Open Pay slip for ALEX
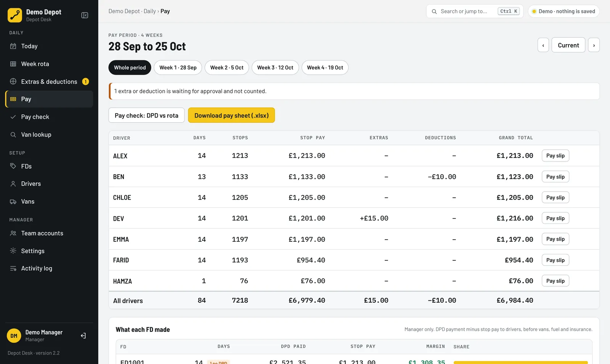Image resolution: width=610 pixels, height=364 pixels. 555,155
